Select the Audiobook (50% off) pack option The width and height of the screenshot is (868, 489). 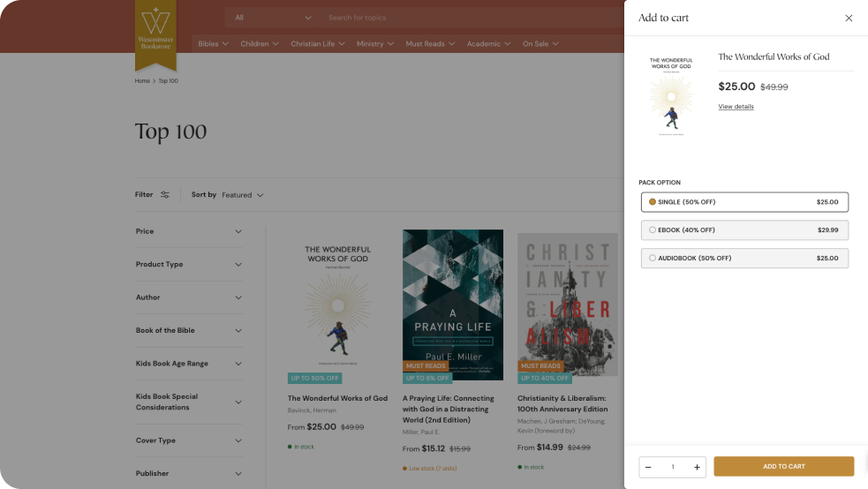pyautogui.click(x=744, y=259)
